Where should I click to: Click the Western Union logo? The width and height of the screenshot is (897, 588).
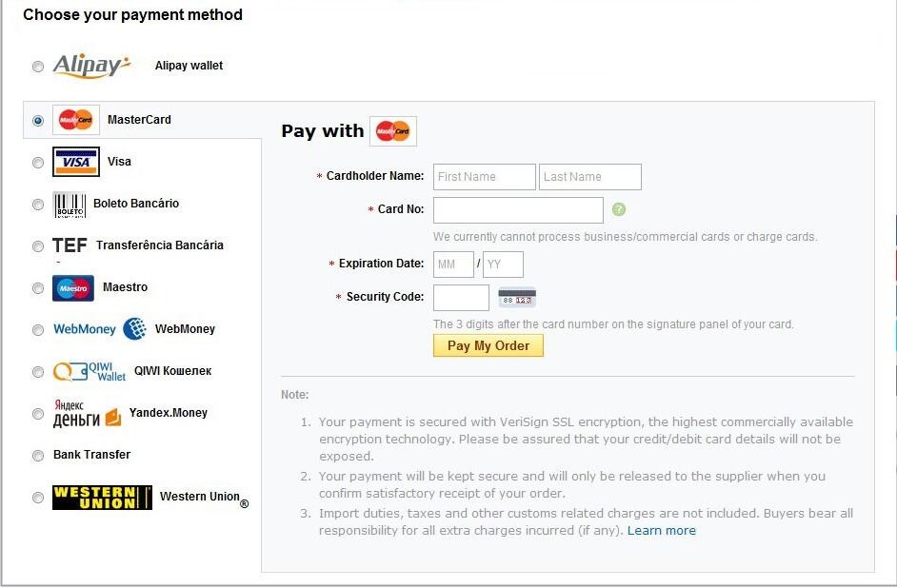click(102, 497)
